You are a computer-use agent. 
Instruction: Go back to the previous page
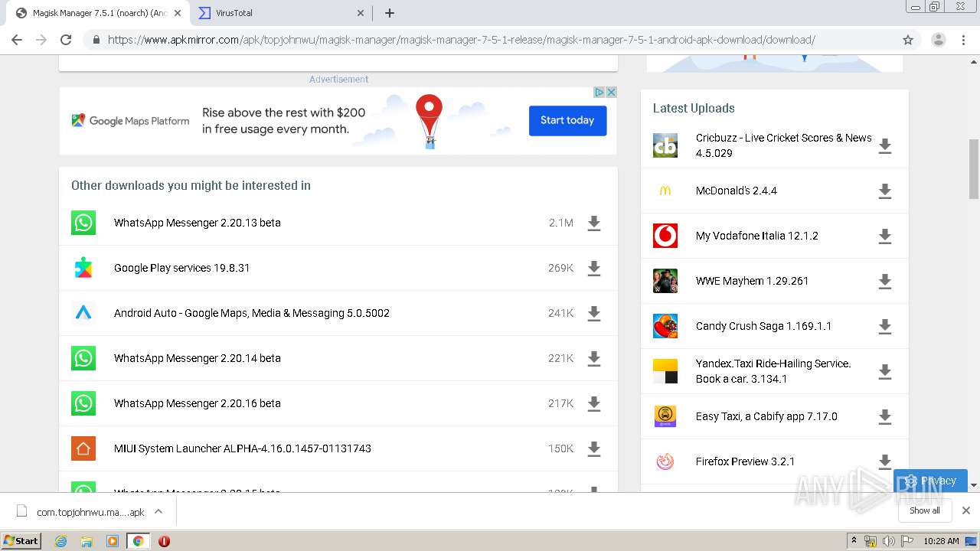[17, 40]
